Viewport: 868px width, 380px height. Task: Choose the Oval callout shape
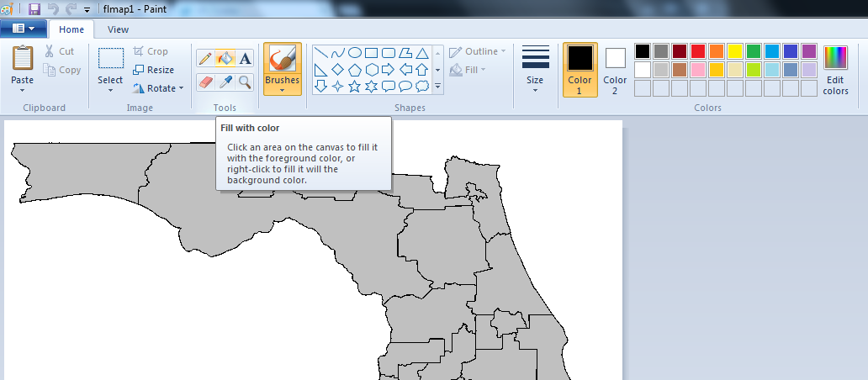(x=405, y=87)
